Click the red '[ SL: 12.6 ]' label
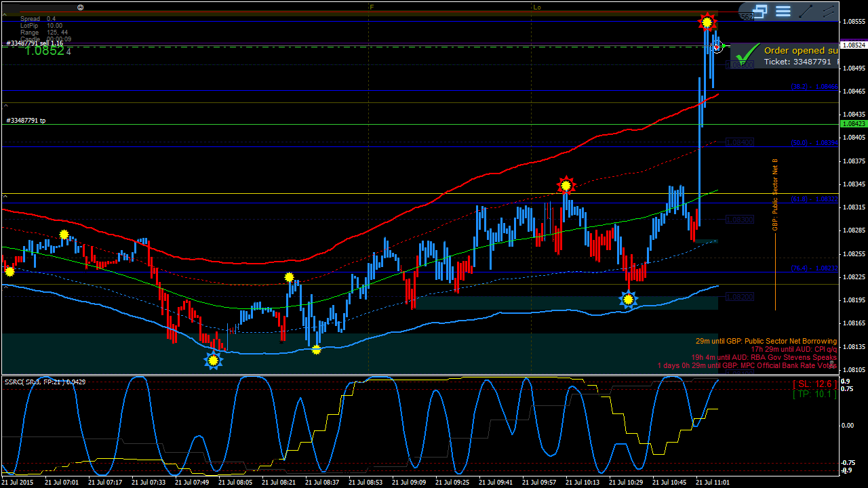Viewport: 868px width, 488px height. [814, 384]
